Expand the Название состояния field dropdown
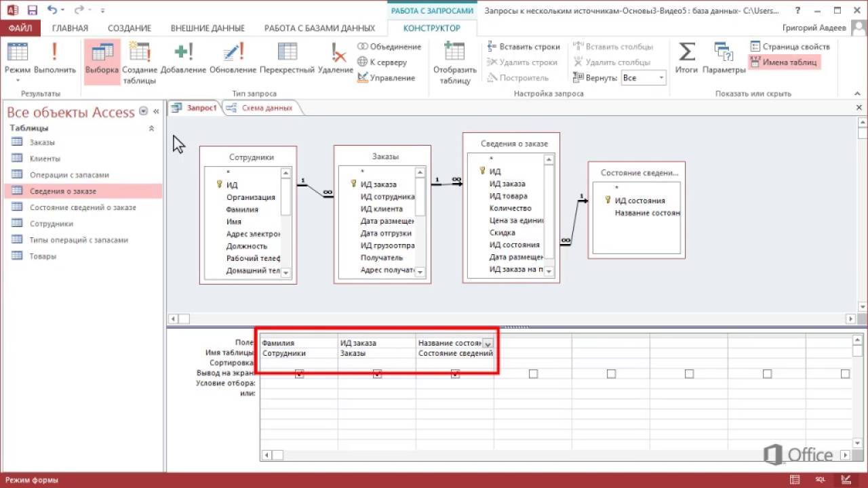This screenshot has width=868, height=488. [488, 344]
